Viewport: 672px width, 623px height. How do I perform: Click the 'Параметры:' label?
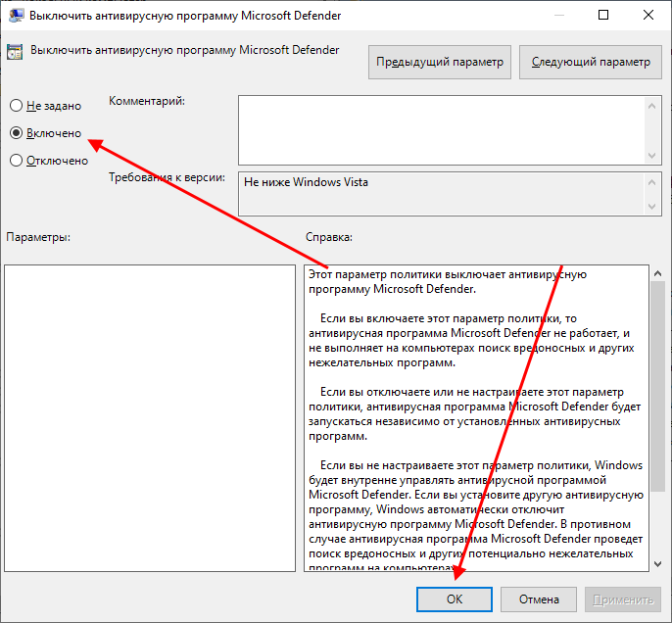click(x=38, y=237)
